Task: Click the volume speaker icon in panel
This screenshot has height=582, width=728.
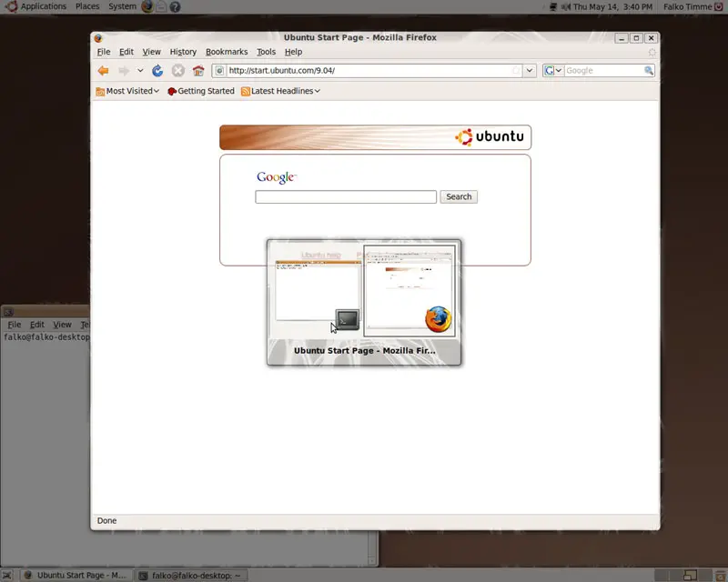Action: click(565, 7)
